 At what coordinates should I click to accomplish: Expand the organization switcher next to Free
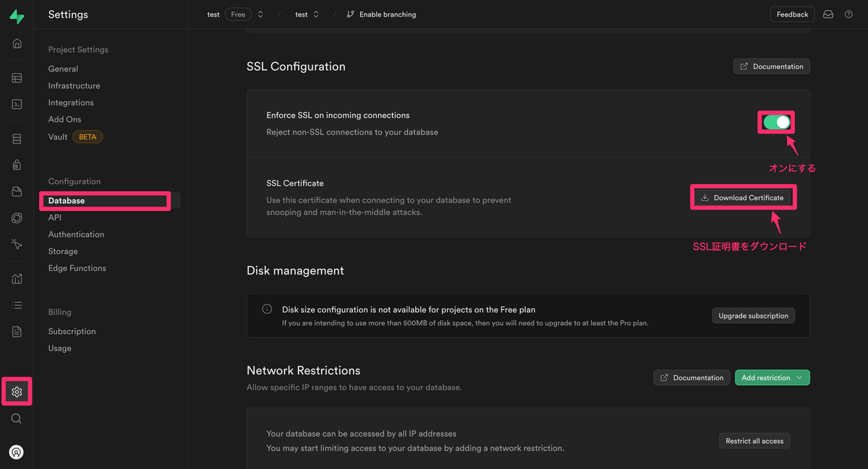pos(260,14)
